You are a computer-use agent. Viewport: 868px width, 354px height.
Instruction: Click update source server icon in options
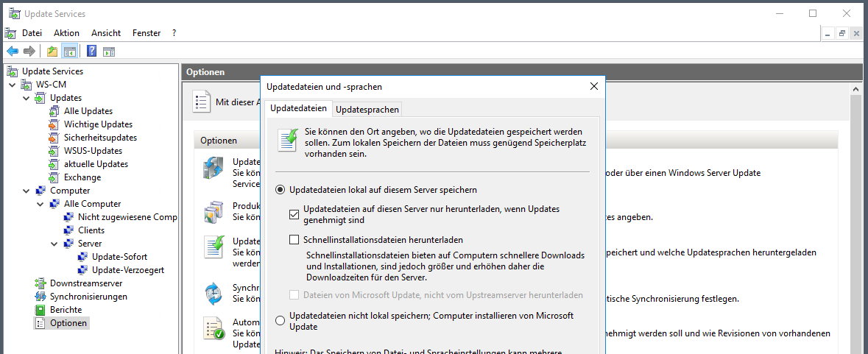213,168
